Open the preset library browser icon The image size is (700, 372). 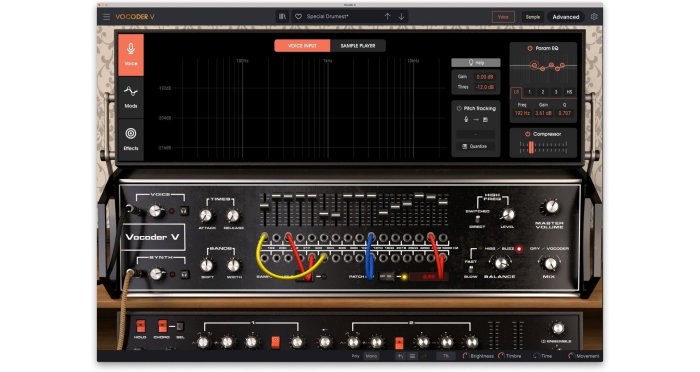click(282, 17)
